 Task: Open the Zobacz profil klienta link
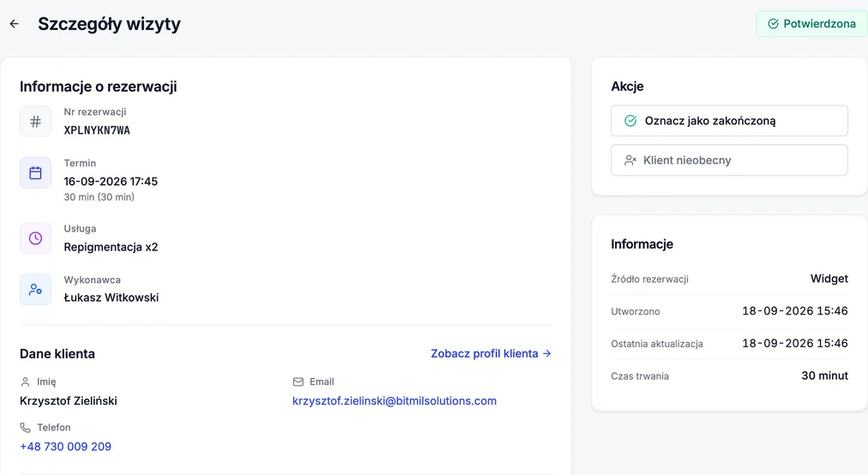click(491, 353)
